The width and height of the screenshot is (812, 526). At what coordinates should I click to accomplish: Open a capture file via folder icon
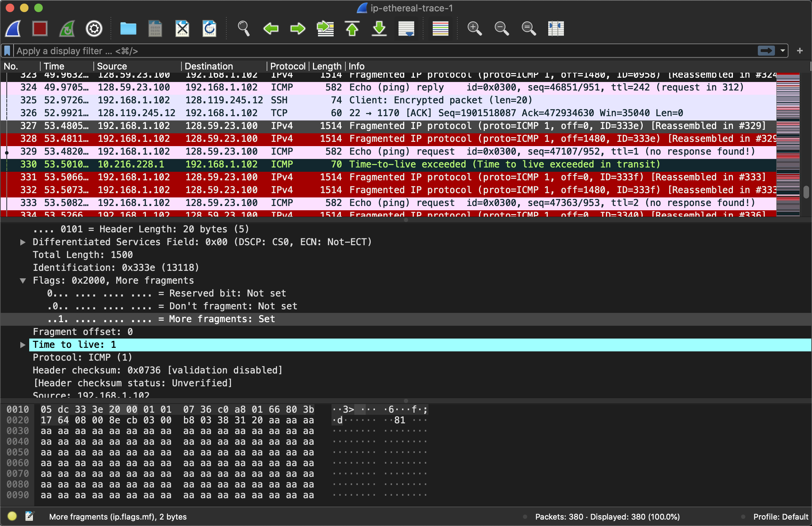click(x=128, y=29)
